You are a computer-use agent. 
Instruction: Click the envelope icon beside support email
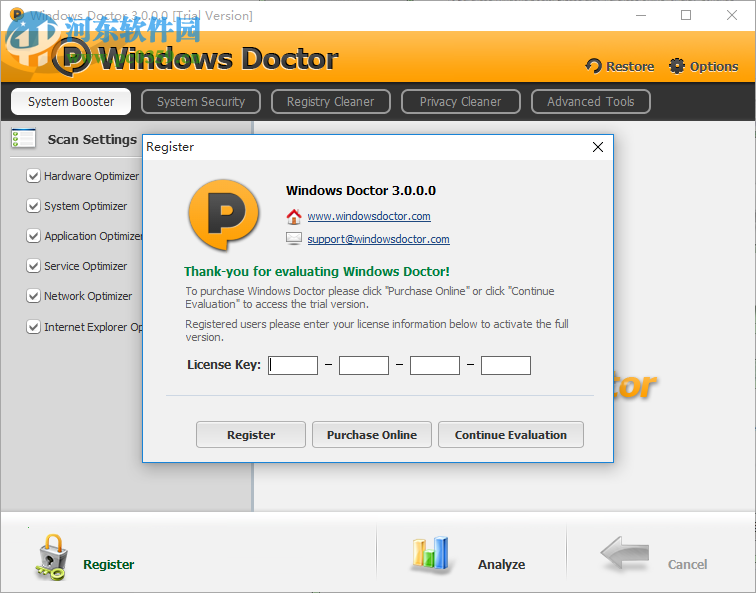294,238
